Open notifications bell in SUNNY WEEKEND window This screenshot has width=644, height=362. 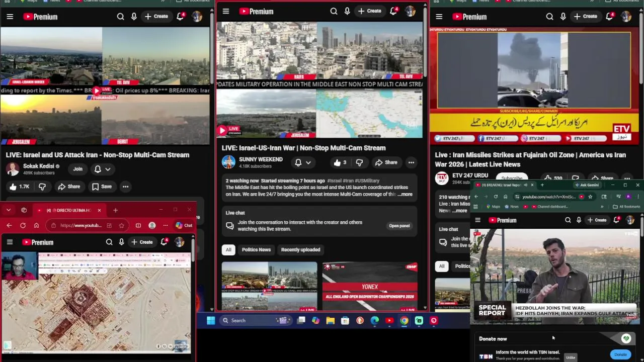pyautogui.click(x=393, y=11)
